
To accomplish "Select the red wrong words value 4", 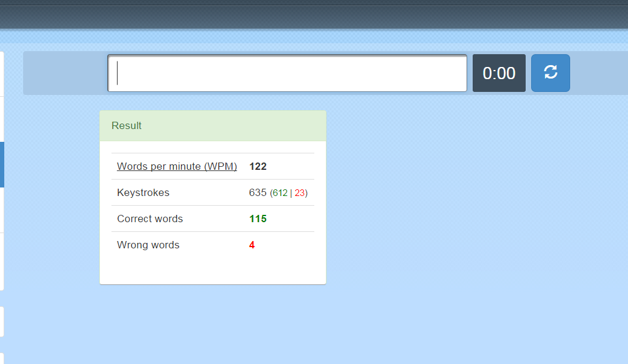I will pos(252,245).
